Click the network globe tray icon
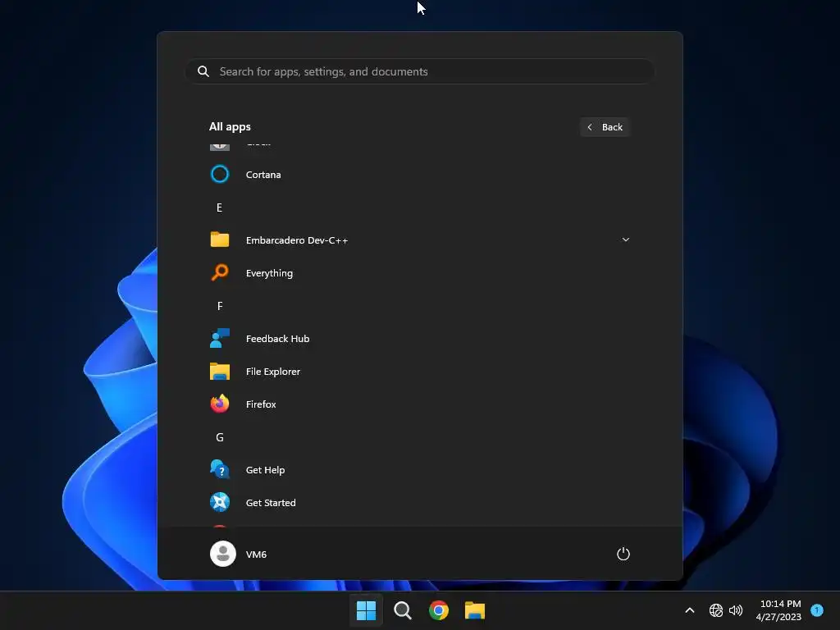 pyautogui.click(x=715, y=610)
